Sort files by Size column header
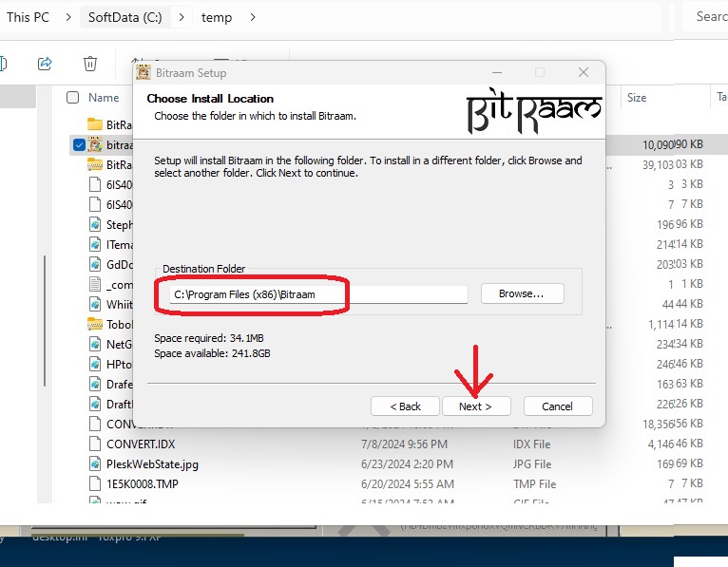 click(637, 98)
